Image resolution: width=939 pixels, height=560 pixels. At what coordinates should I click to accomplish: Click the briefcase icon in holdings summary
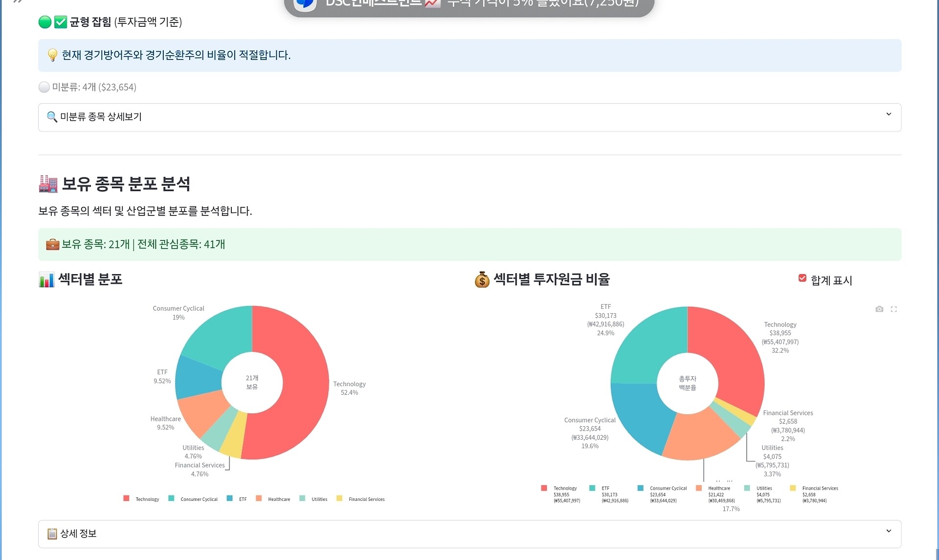(x=52, y=244)
